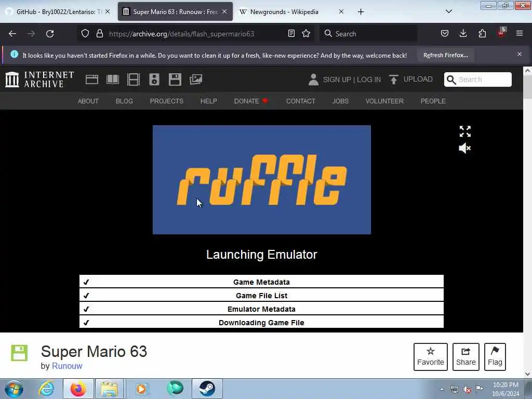Open the images icon in archive header
The width and height of the screenshot is (532, 399).
pos(196,79)
